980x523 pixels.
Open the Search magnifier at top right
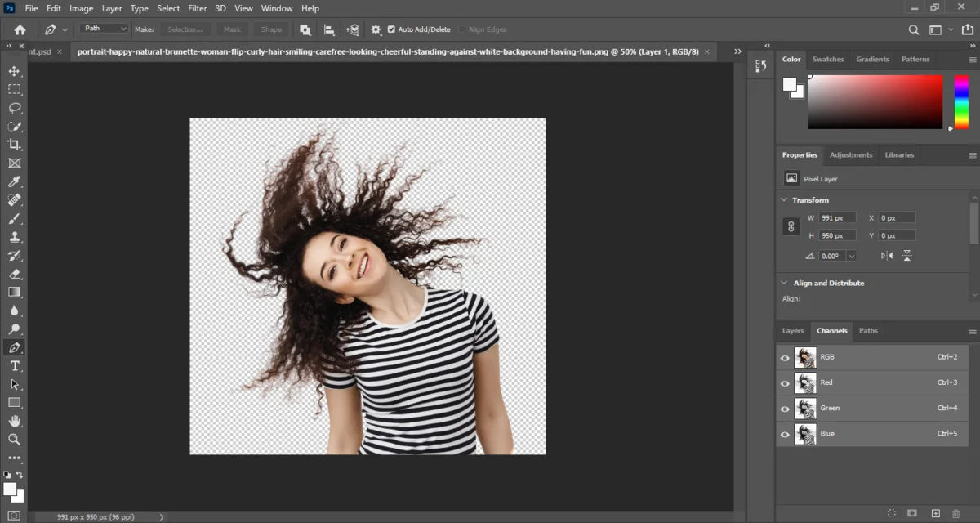click(x=914, y=29)
